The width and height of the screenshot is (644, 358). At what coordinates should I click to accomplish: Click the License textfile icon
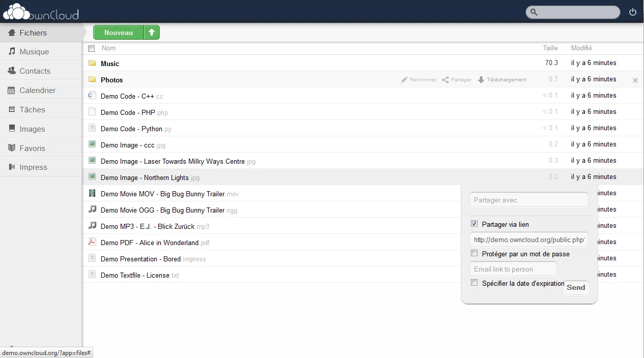[92, 275]
